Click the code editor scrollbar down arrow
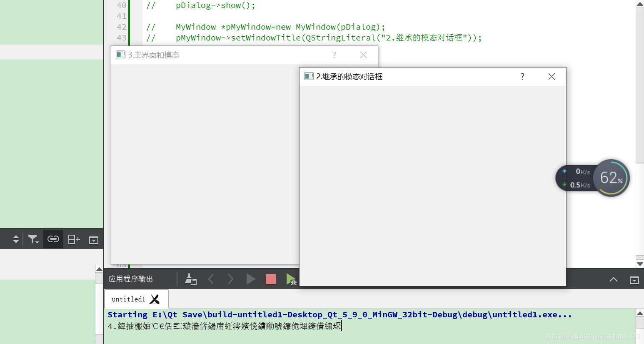644x344 pixels. 640,264
